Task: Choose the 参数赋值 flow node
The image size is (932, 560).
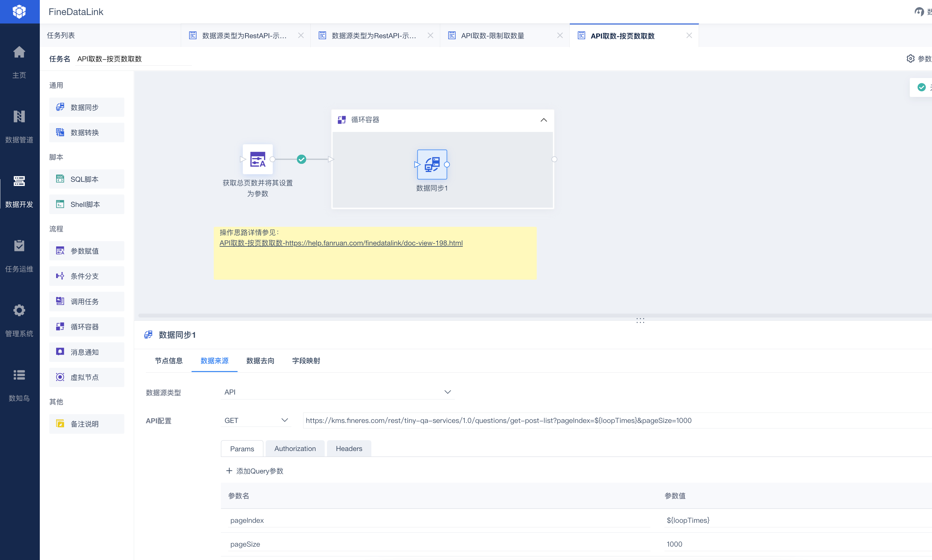Action: (x=86, y=251)
